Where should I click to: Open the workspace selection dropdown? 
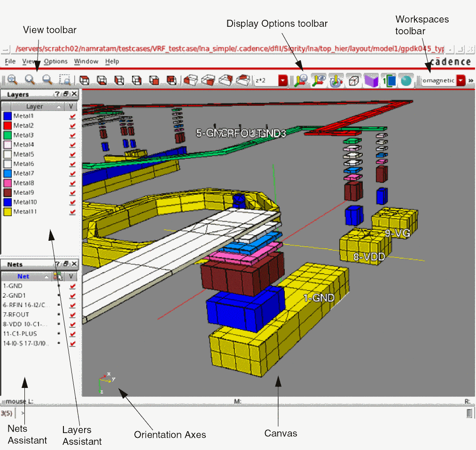460,81
